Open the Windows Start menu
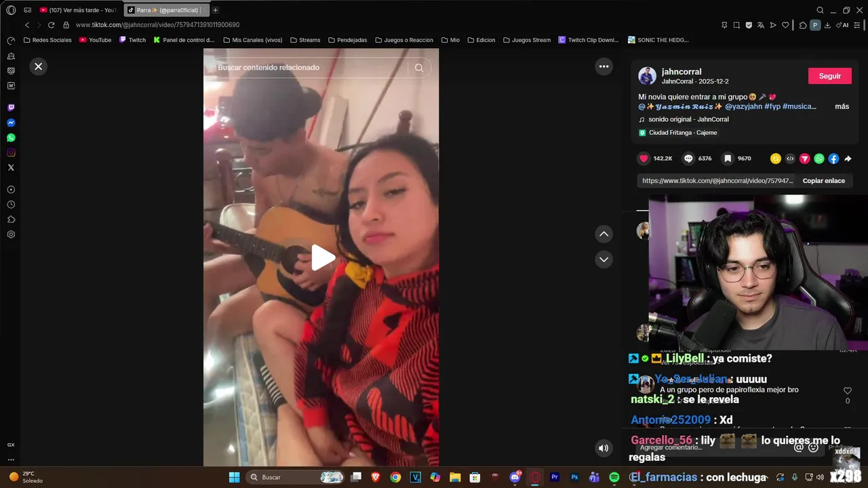Screen dimensions: 868x488 (234, 477)
